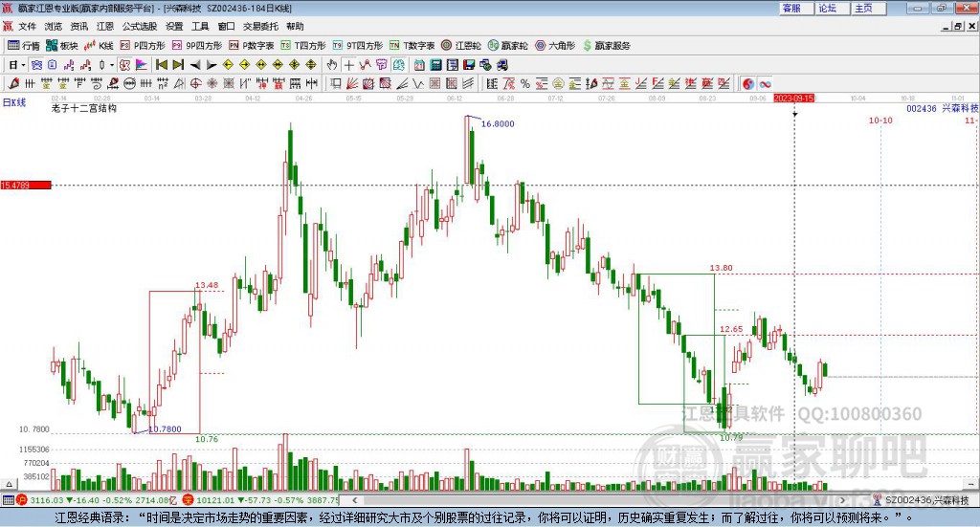Image resolution: width=980 pixels, height=527 pixels.
Task: Click the black right arrow icon
Action: point(212,65)
